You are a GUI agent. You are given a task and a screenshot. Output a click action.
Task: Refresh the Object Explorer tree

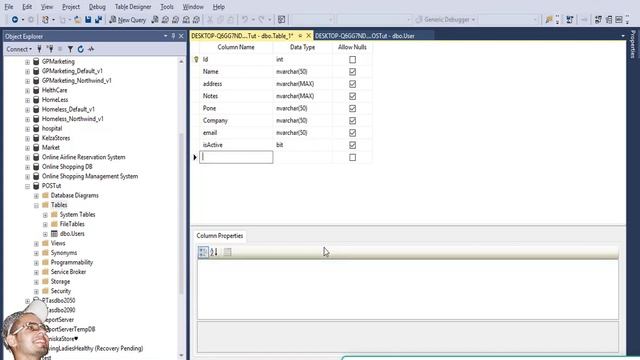tap(80, 49)
